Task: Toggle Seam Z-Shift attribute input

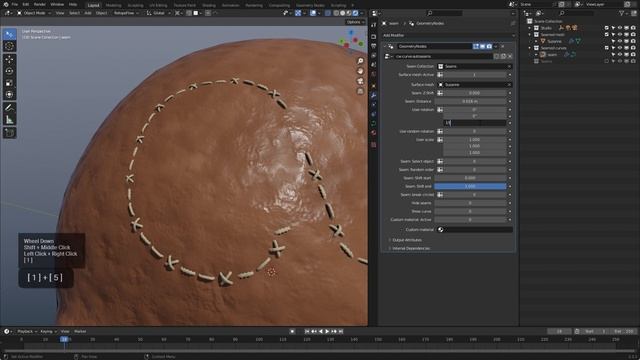Action: (440, 93)
